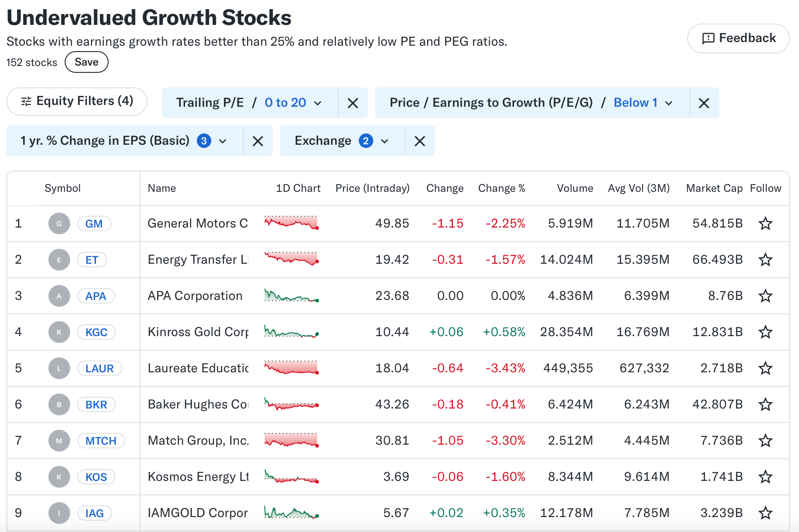Open the Feedback form
The image size is (799, 532).
tap(738, 38)
